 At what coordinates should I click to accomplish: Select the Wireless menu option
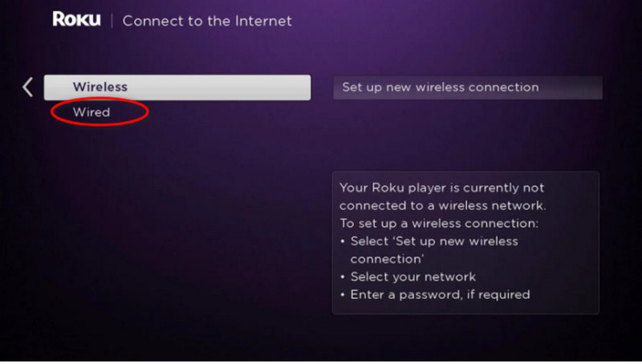pyautogui.click(x=177, y=87)
